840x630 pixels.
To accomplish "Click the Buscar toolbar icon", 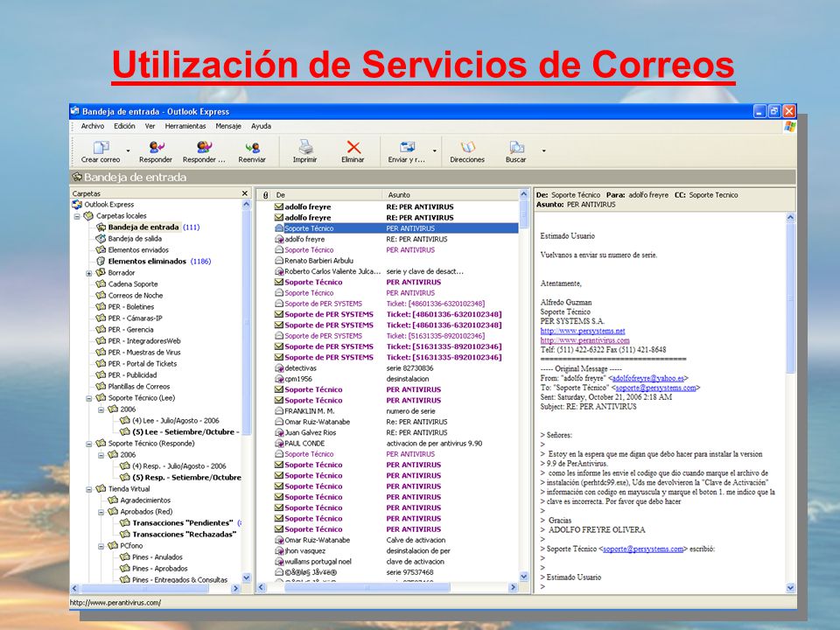I will coord(516,147).
